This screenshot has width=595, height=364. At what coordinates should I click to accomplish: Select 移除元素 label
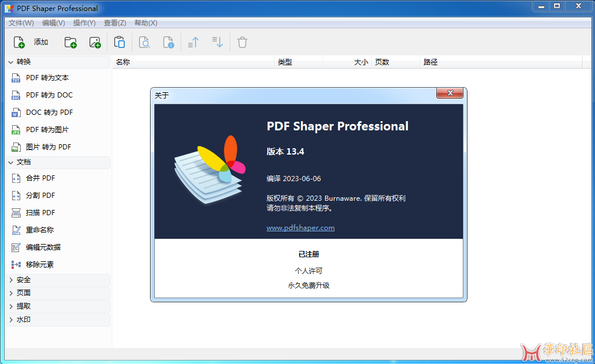click(x=40, y=265)
